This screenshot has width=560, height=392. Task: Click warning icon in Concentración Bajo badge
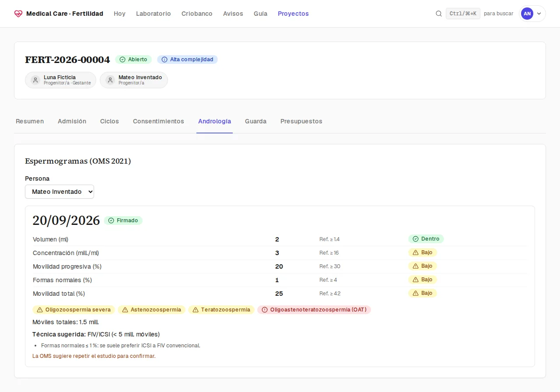416,252
